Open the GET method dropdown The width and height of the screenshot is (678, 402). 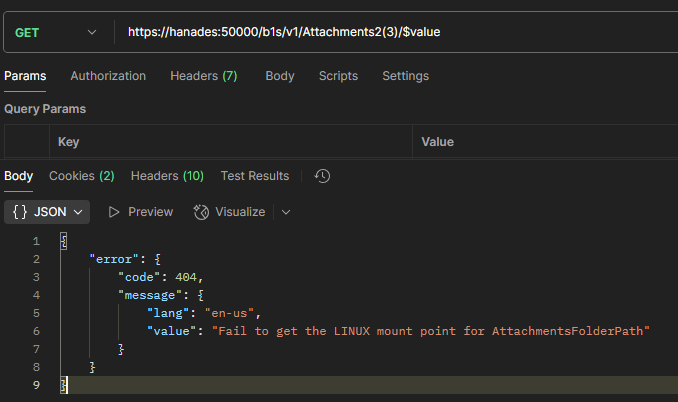[55, 32]
